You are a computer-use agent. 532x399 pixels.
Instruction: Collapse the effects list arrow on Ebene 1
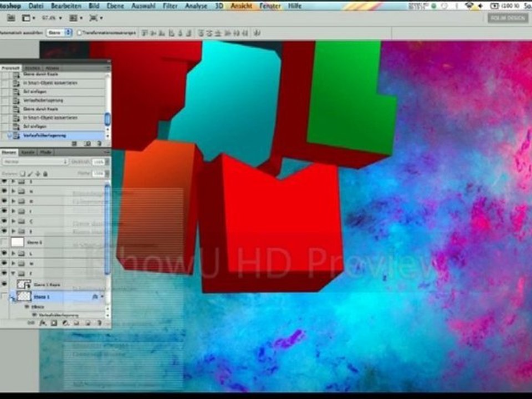pos(102,296)
